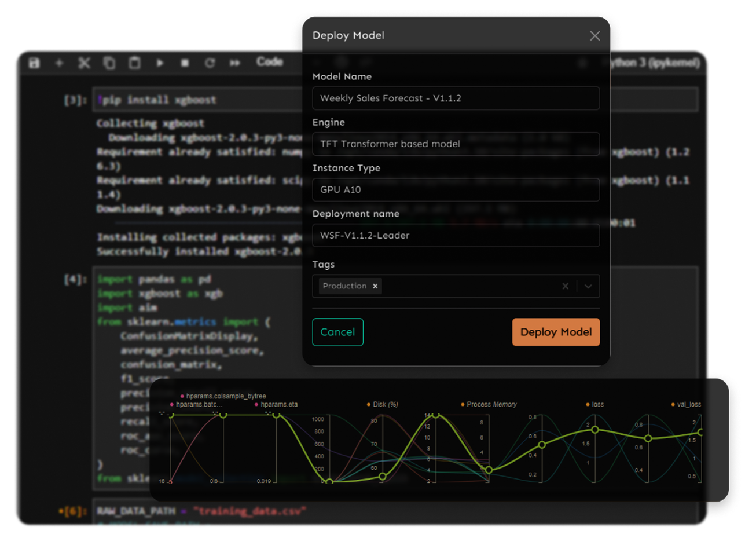Click the hparams.colsample_bytree legend label
This screenshot has width=756, height=538.
coord(226,396)
